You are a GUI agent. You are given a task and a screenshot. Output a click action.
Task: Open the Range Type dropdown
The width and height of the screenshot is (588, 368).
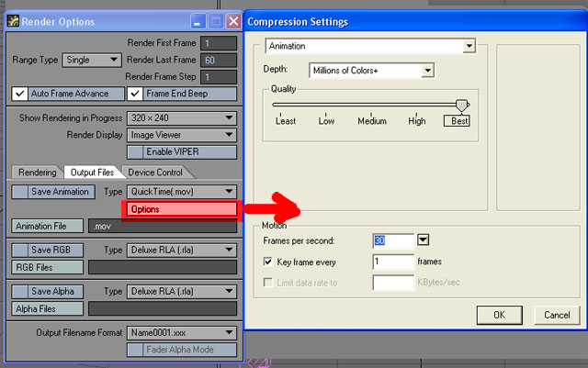click(x=92, y=60)
